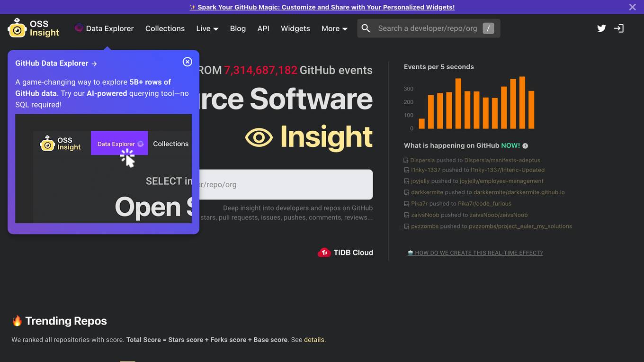
Task: Click the Data Explorer planet icon in the nav
Action: point(79,28)
